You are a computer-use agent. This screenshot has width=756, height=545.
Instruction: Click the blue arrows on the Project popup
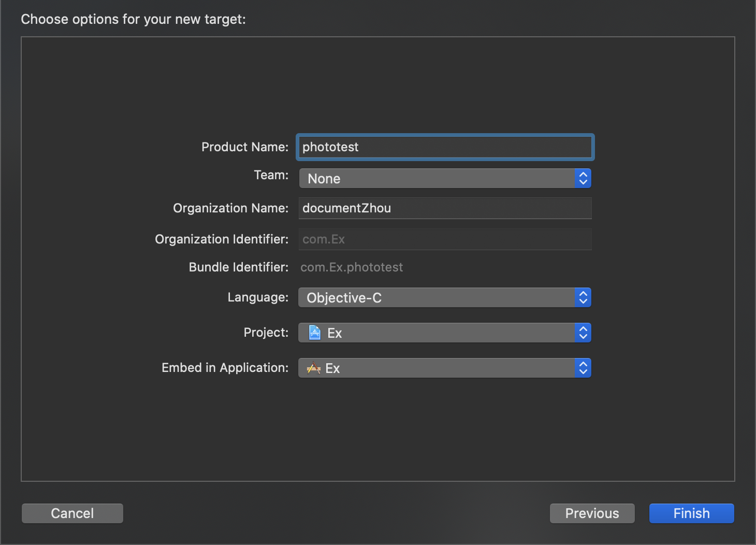[583, 333]
